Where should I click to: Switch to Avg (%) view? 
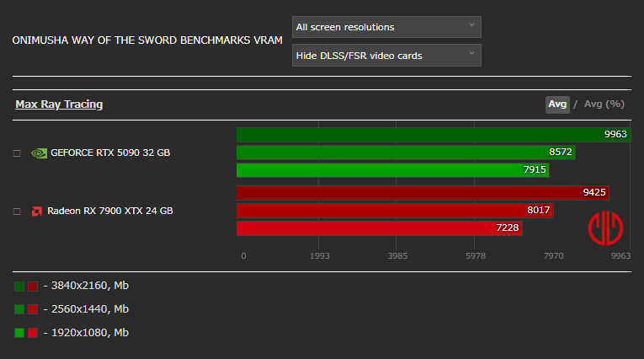tap(604, 104)
